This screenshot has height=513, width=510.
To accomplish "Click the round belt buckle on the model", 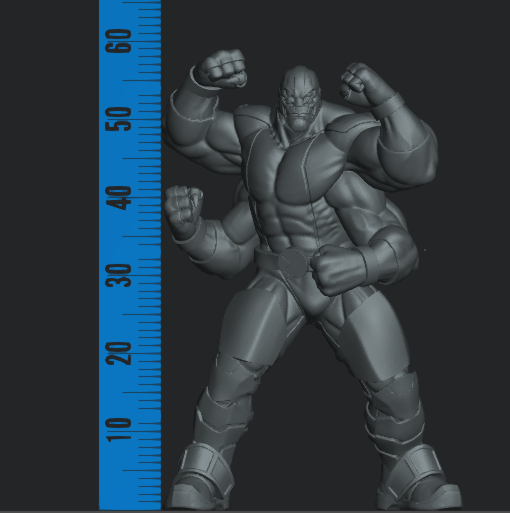I will click(x=293, y=263).
